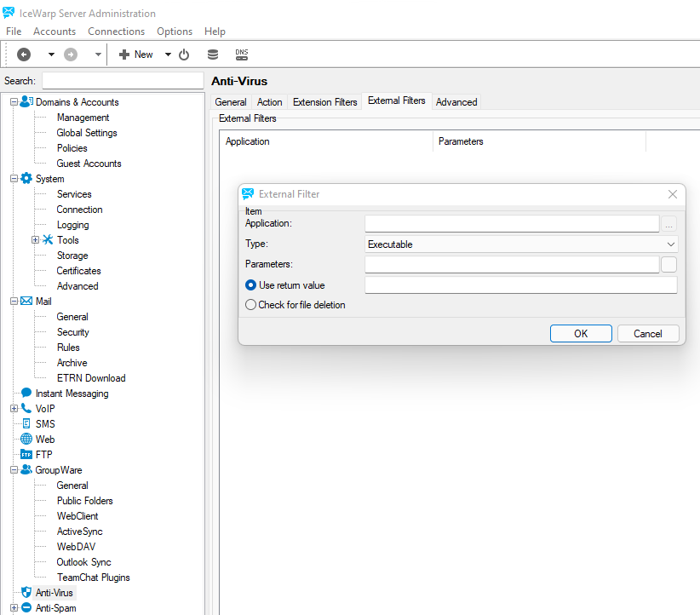Click the GroupWare people icon
700x615 pixels.
click(26, 469)
